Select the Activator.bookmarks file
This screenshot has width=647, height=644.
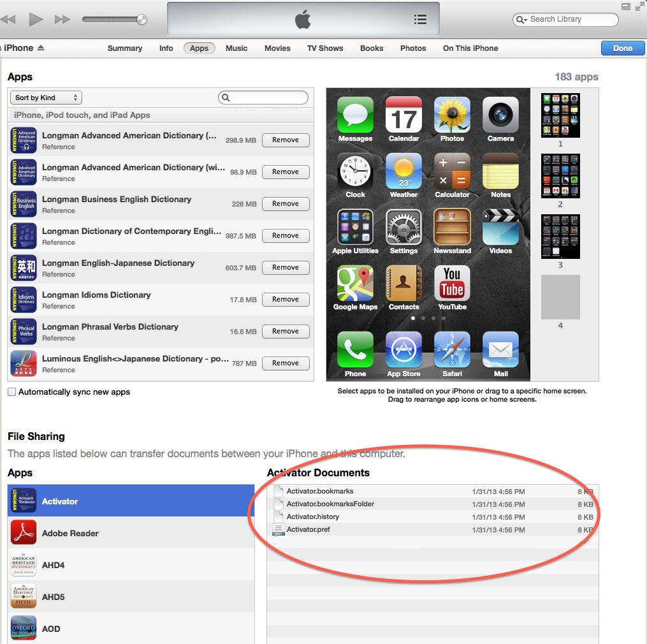(433, 491)
